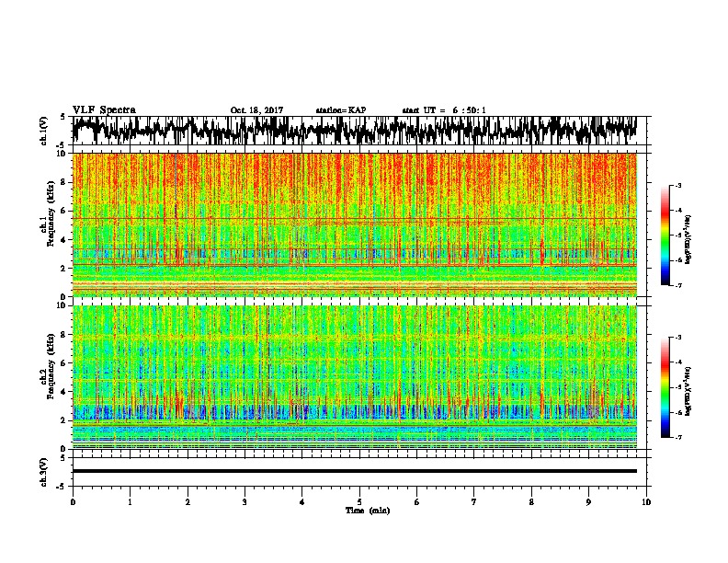Select the "start UT = 6:50:1" label
The height and width of the screenshot is (563, 728).
[444, 110]
